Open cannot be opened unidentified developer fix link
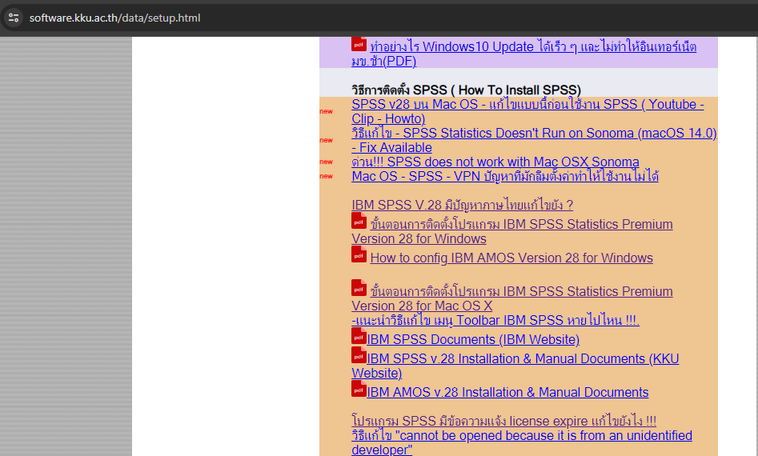This screenshot has width=758, height=456. (x=522, y=442)
